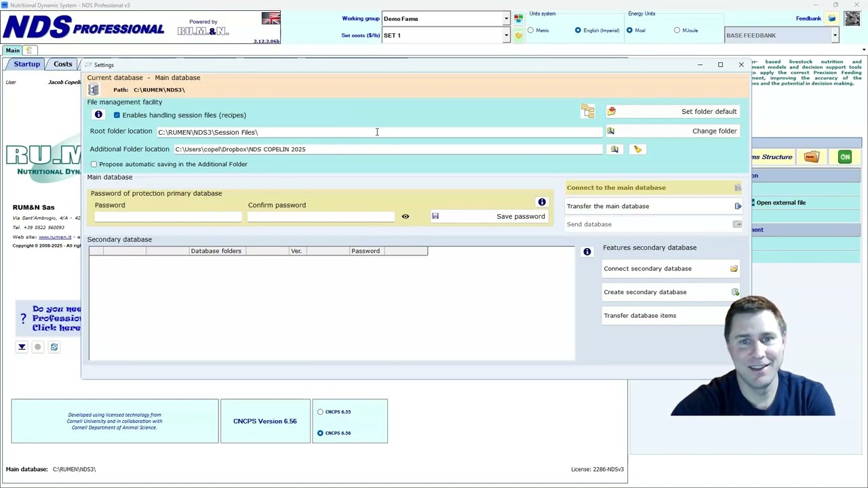This screenshot has height=488, width=868.
Task: Select English (Imperial) units radio button
Action: coord(578,30)
